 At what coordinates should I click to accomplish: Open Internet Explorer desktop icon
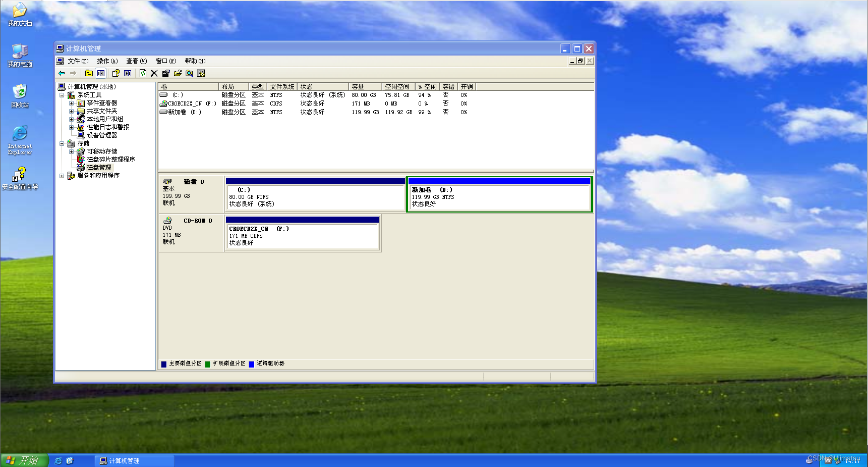pos(20,140)
